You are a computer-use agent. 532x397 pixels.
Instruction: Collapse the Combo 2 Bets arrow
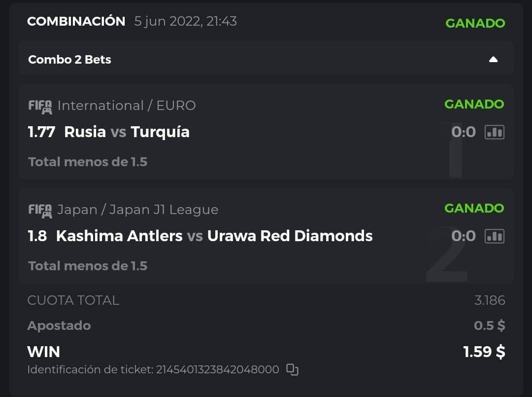[493, 60]
